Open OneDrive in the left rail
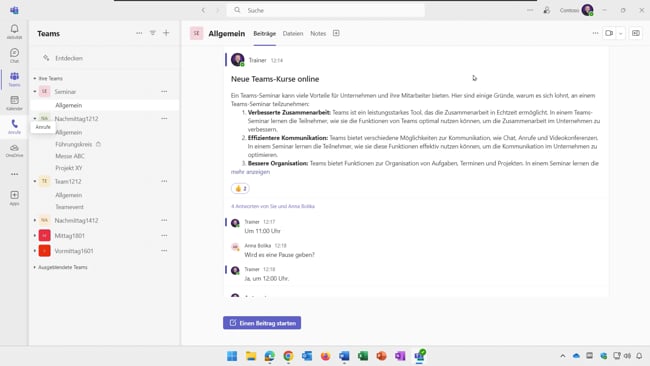The height and width of the screenshot is (366, 650). click(15, 150)
